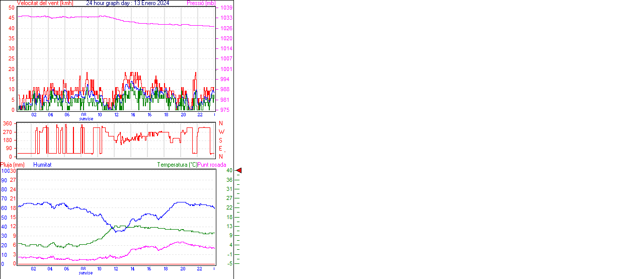Click the 'sunrise' marker under the bottom graph
The height and width of the screenshot is (279, 644).
click(86, 273)
